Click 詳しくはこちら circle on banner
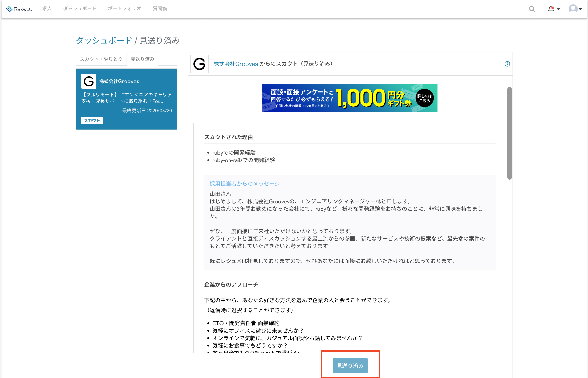Image resolution: width=588 pixels, height=378 pixels. tap(425, 98)
